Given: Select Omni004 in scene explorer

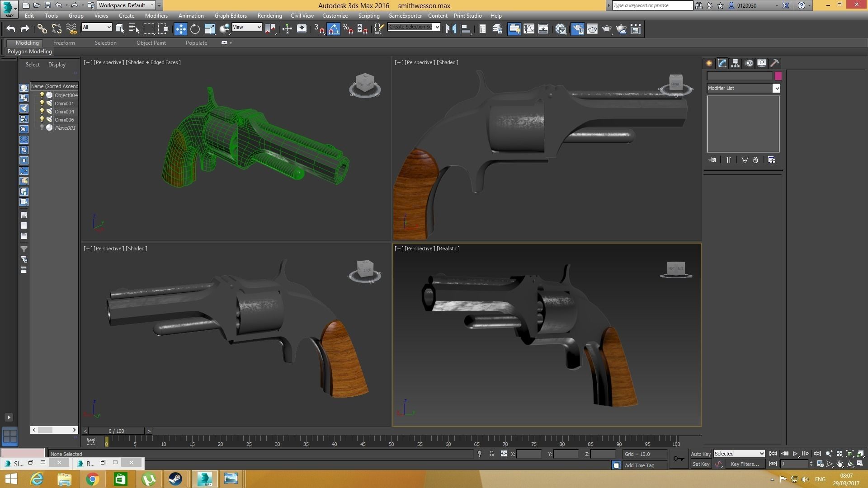Looking at the screenshot, I should [64, 112].
